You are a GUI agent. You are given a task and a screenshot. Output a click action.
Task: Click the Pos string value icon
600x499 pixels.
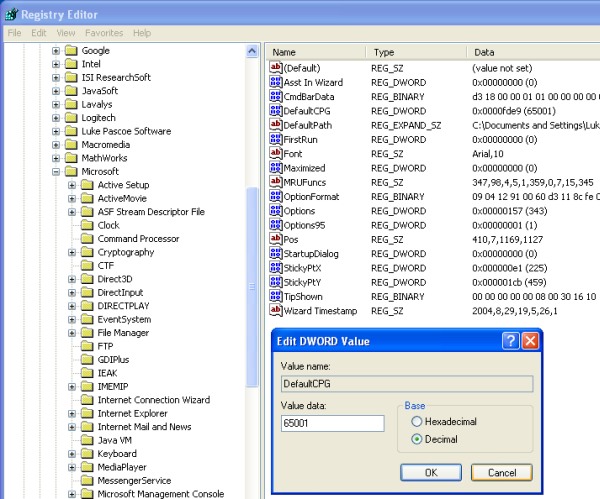276,239
